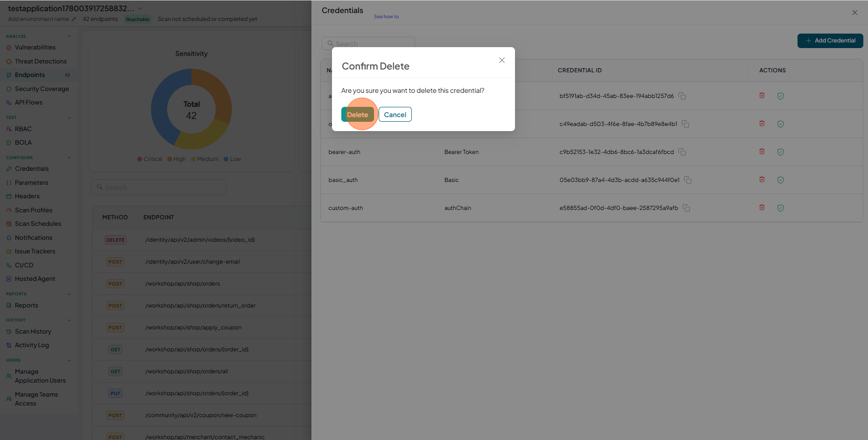
Task: Open API Flows page
Action: 28,102
